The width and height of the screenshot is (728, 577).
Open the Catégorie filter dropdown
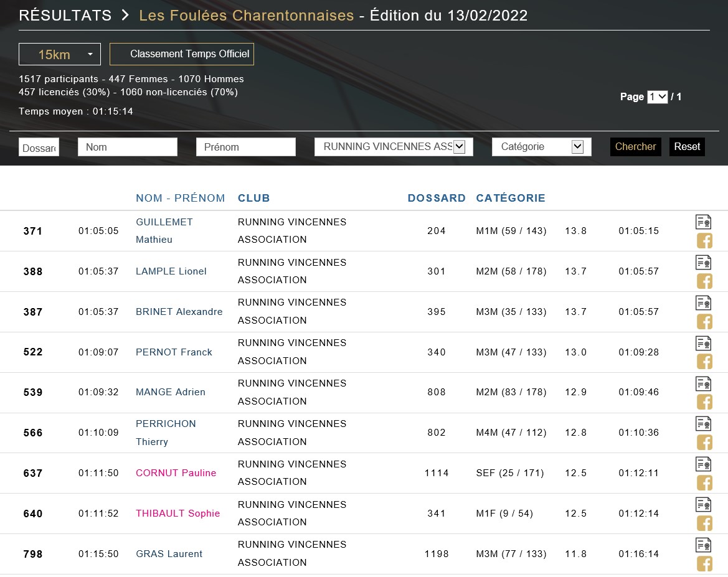(x=541, y=147)
